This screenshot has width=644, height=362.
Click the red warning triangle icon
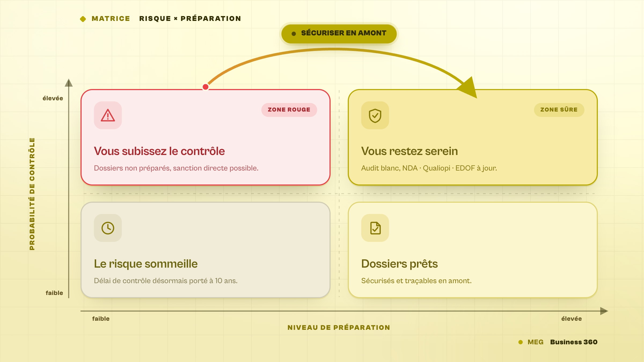[108, 115]
